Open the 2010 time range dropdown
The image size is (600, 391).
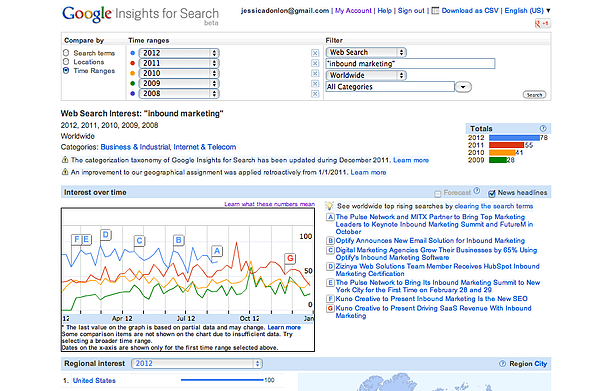click(x=179, y=73)
